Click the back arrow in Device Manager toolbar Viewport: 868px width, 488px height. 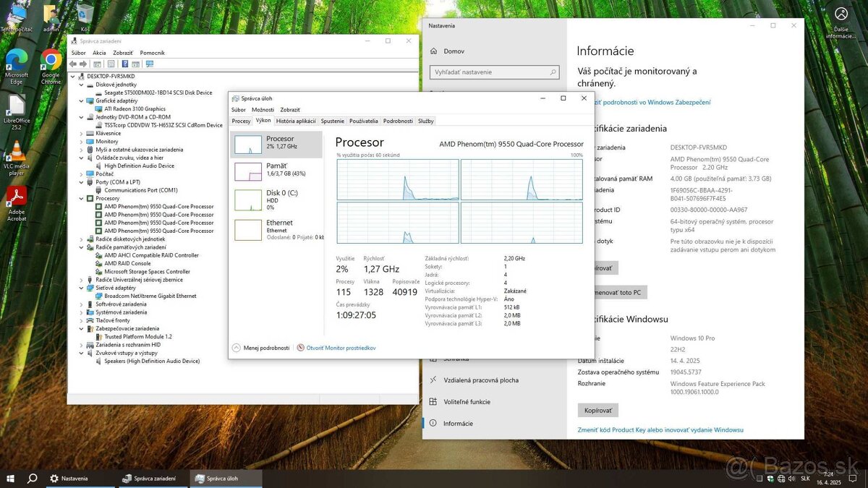(72, 64)
